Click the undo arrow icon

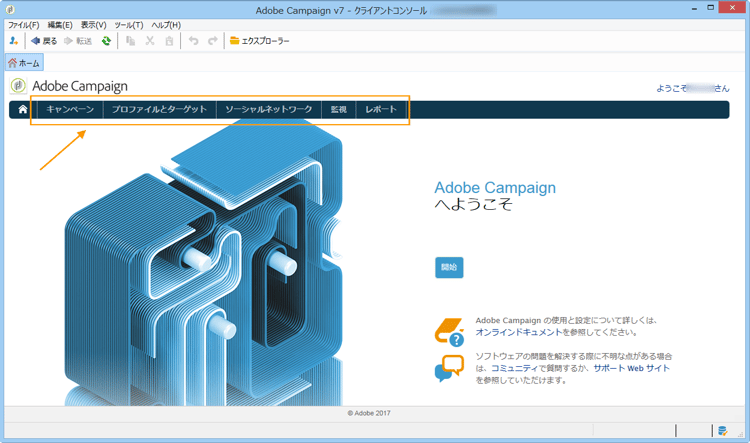[193, 41]
